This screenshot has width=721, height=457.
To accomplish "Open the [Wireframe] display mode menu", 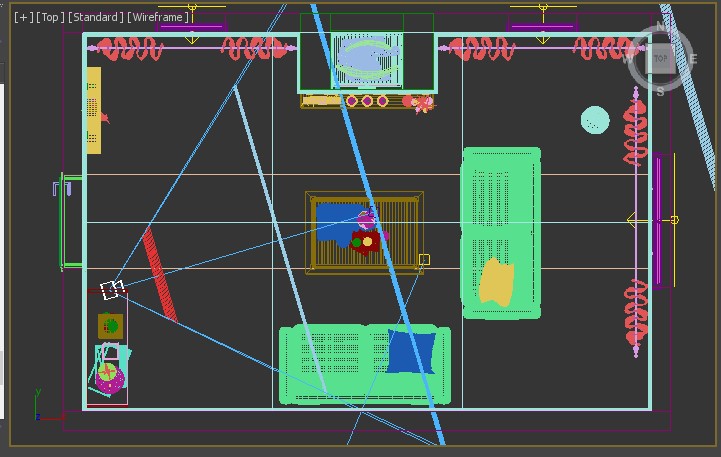I will pyautogui.click(x=158, y=17).
